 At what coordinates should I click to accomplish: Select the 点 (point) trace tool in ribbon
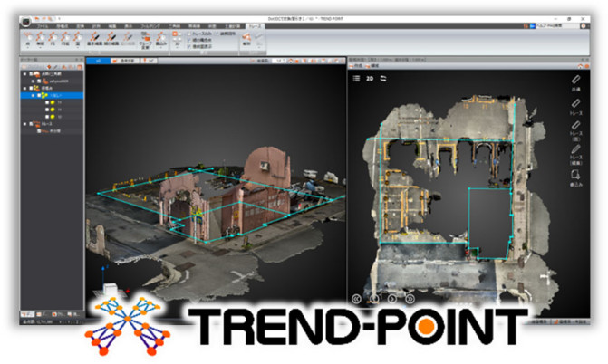tap(28, 39)
